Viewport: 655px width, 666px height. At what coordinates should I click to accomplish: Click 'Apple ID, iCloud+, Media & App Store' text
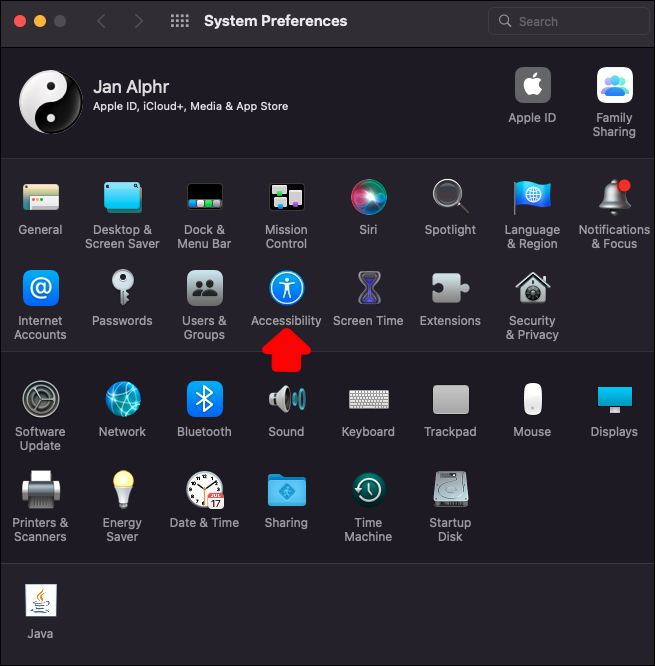pos(190,106)
